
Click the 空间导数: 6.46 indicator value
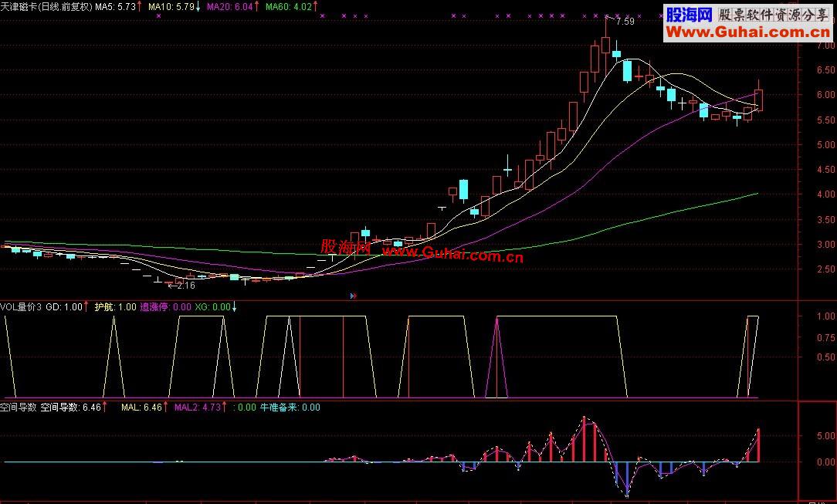[x=71, y=408]
